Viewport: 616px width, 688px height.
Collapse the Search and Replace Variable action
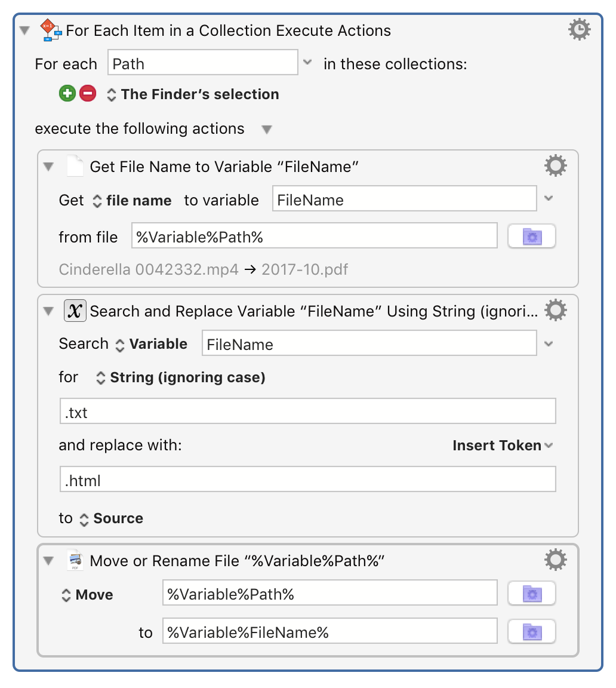[48, 311]
